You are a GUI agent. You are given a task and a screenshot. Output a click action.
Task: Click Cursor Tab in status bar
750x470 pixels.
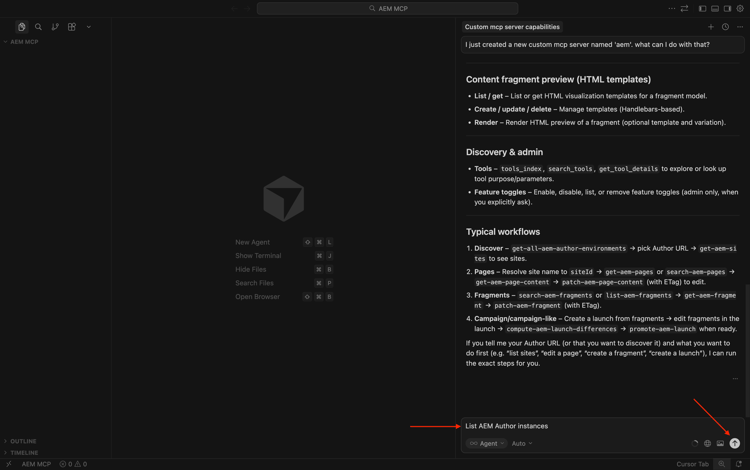(692, 464)
